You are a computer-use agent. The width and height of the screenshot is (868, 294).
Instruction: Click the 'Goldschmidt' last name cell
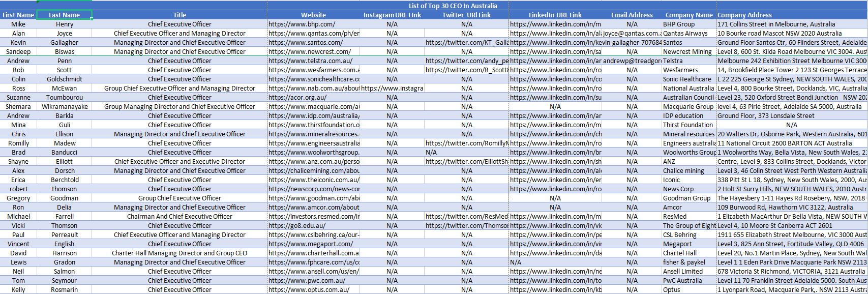pos(64,79)
